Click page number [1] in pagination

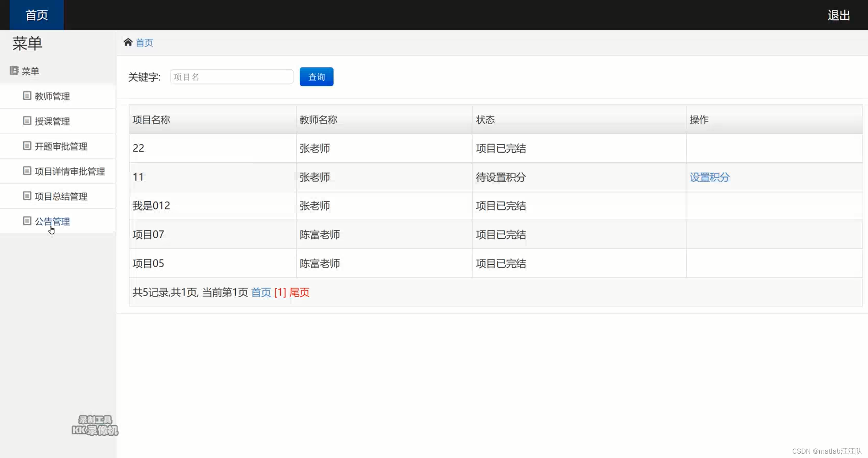(280, 292)
